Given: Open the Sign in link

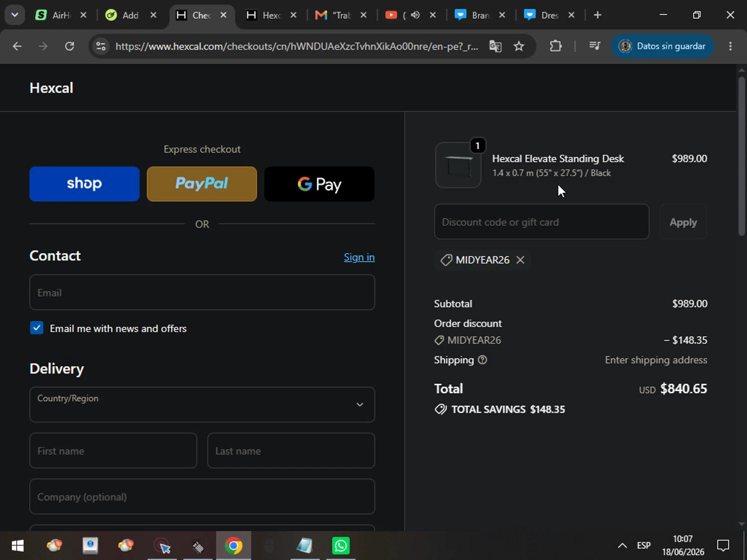Looking at the screenshot, I should 359,257.
